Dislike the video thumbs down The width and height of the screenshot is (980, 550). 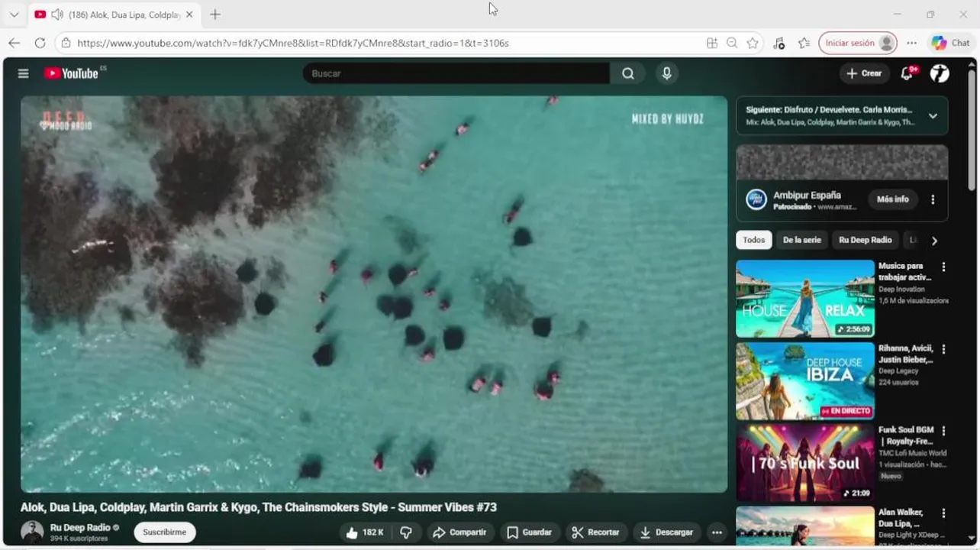tap(406, 532)
